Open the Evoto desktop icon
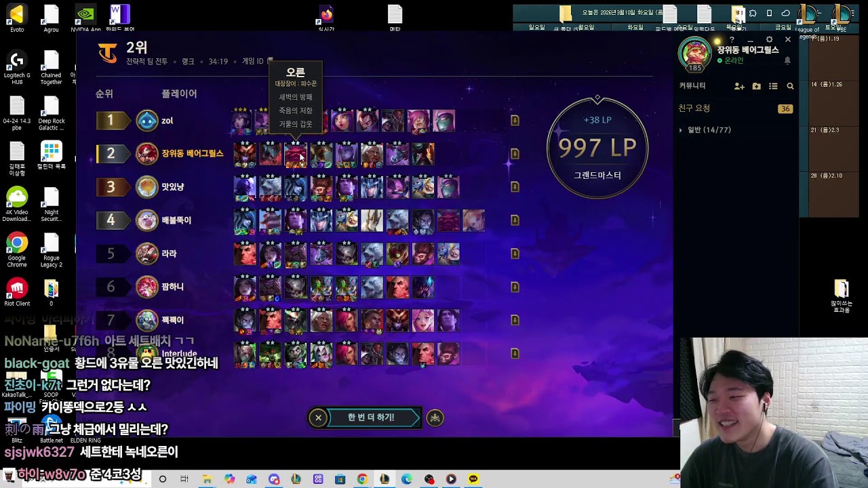Image resolution: width=868 pixels, height=488 pixels. pos(17,18)
